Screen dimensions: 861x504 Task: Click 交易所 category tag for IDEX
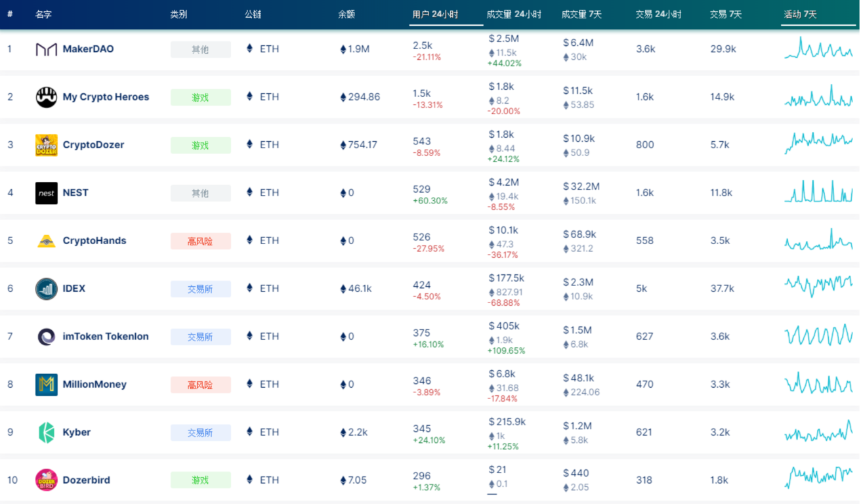(x=201, y=289)
